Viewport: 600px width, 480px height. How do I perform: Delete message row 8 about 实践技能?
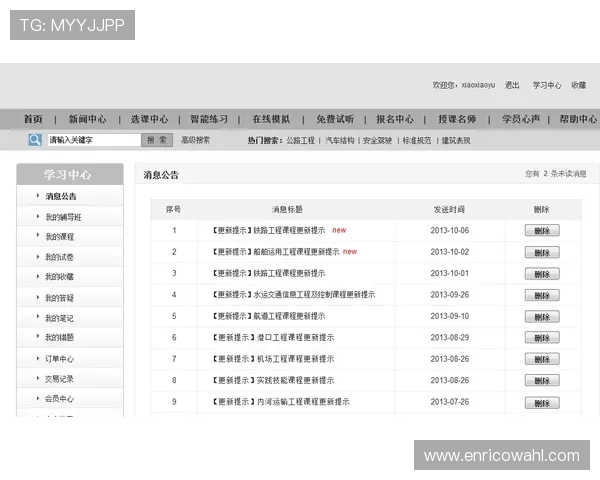pos(542,380)
